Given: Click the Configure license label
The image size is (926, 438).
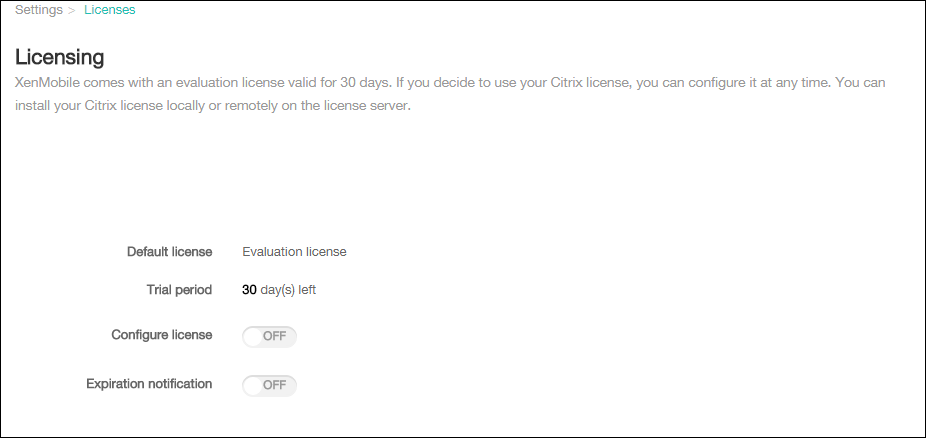Looking at the screenshot, I should coord(162,335).
